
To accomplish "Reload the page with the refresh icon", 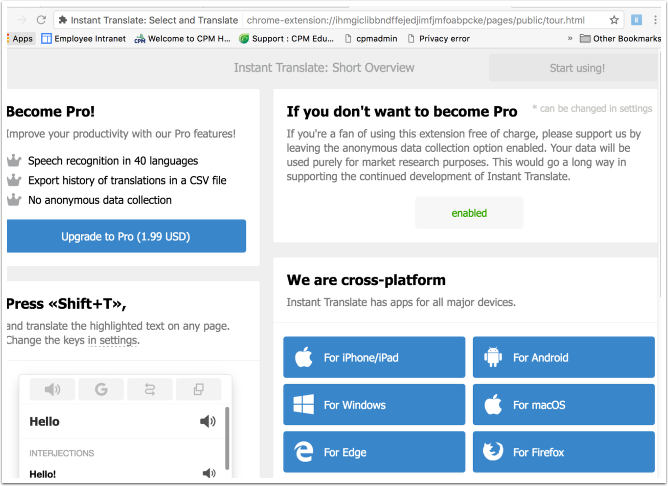I will [41, 20].
